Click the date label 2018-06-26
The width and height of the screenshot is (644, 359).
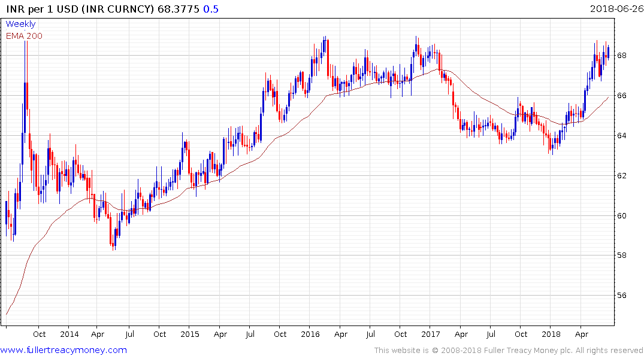click(616, 8)
